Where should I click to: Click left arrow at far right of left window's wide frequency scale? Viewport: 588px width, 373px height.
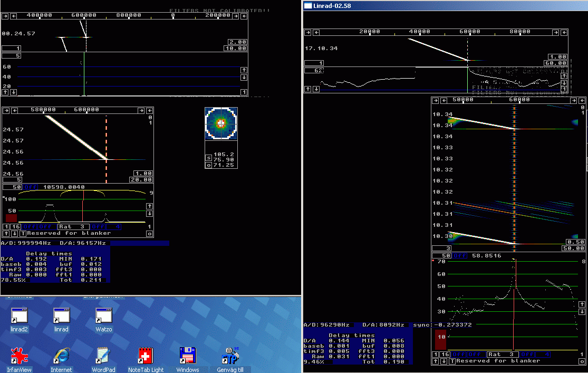[x=244, y=16]
